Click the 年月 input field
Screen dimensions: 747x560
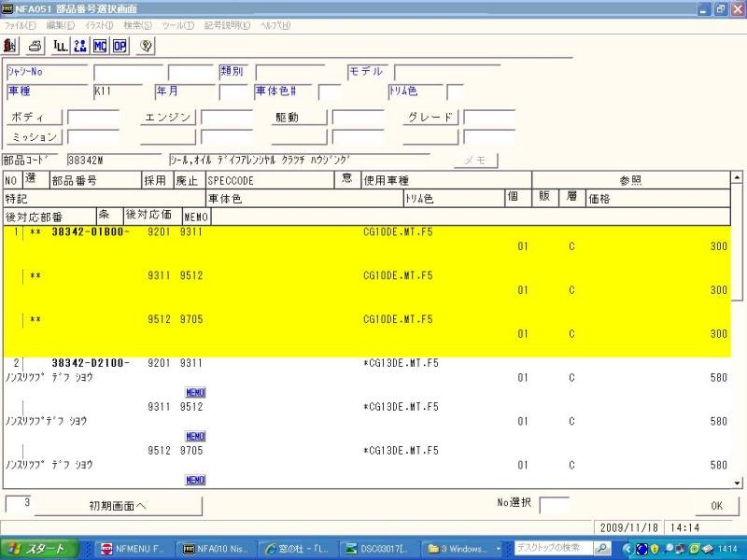233,92
